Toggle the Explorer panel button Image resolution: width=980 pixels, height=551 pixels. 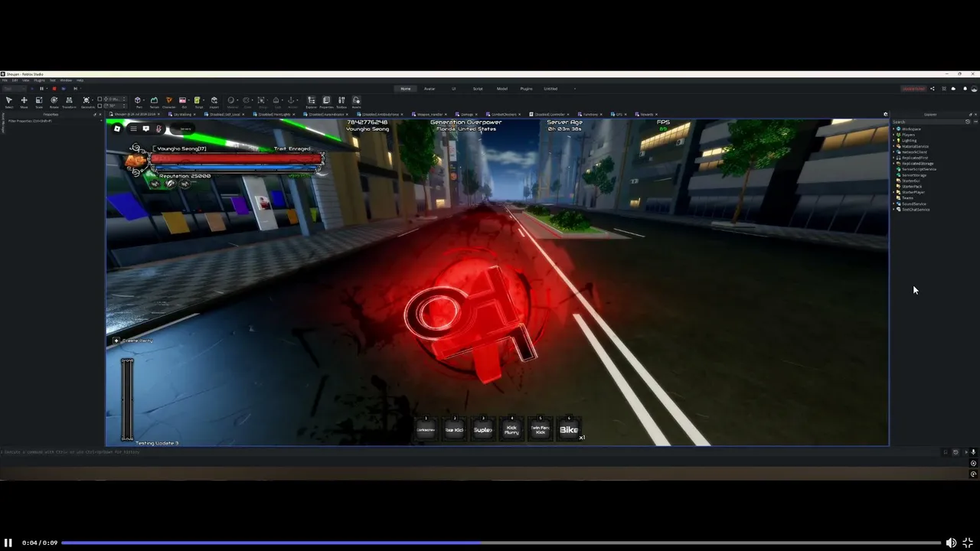click(x=311, y=102)
